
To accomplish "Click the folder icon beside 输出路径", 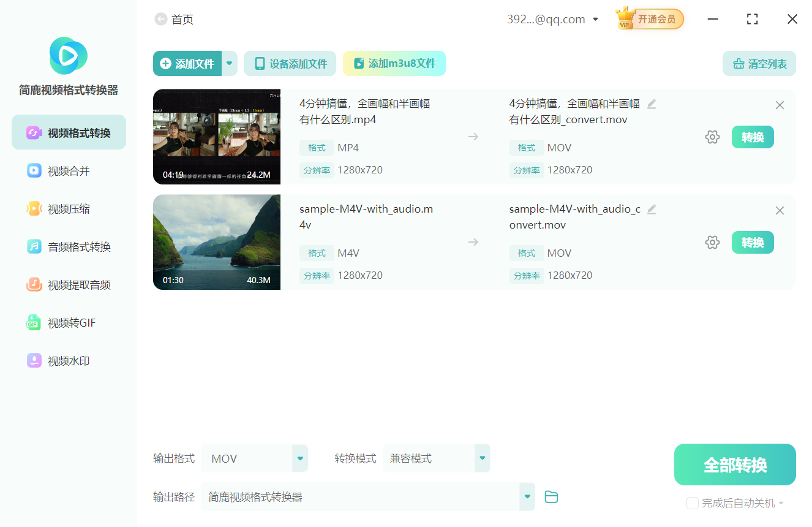I will (x=551, y=496).
